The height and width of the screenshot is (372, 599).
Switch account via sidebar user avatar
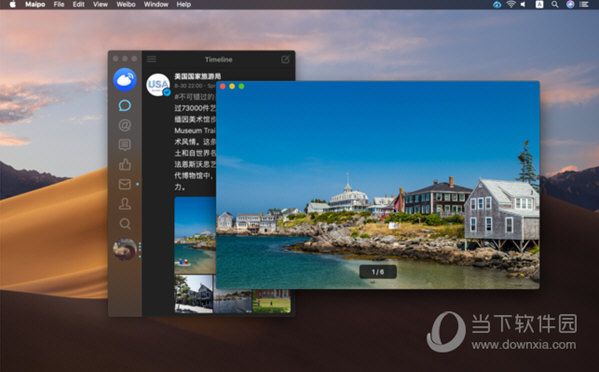point(125,249)
